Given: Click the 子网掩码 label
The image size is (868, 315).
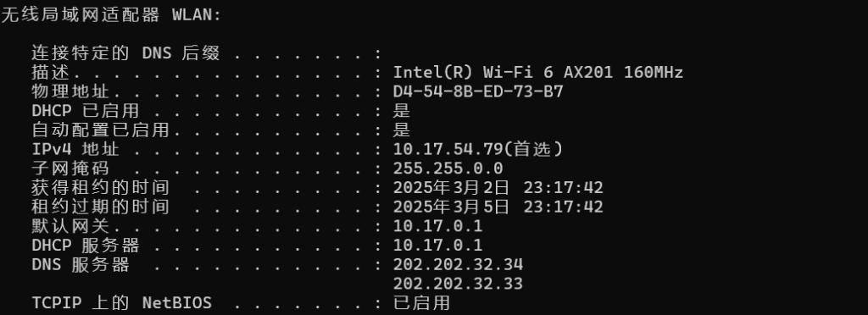Looking at the screenshot, I should point(70,169).
